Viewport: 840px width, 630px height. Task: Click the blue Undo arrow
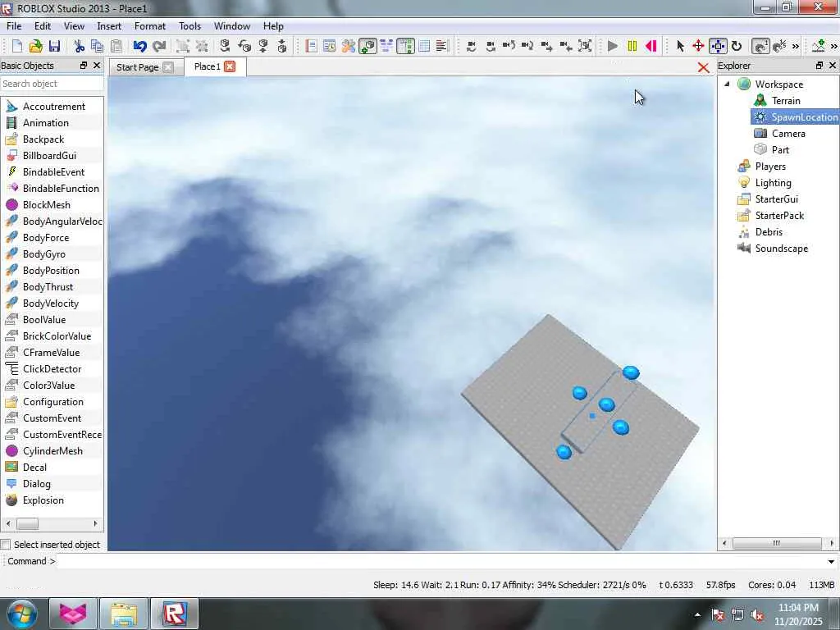pos(139,46)
